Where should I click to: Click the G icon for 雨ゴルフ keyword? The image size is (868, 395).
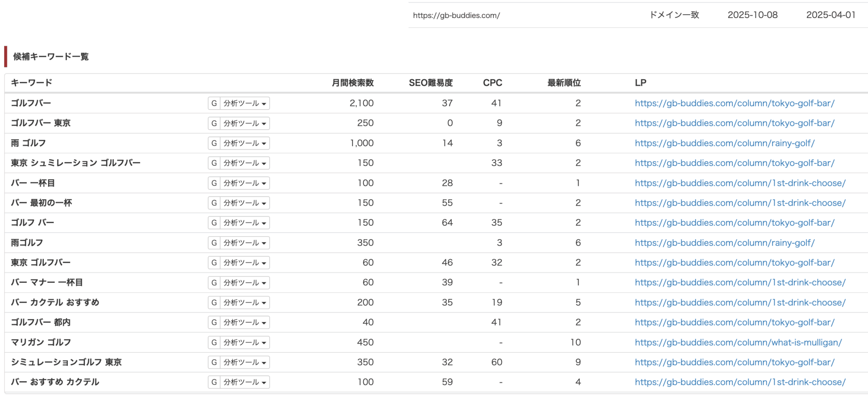[214, 243]
